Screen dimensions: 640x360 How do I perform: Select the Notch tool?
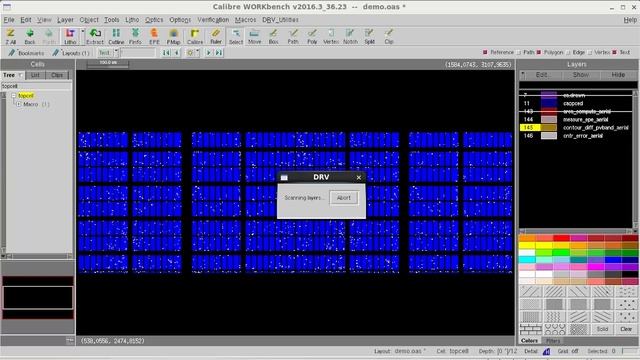point(350,36)
